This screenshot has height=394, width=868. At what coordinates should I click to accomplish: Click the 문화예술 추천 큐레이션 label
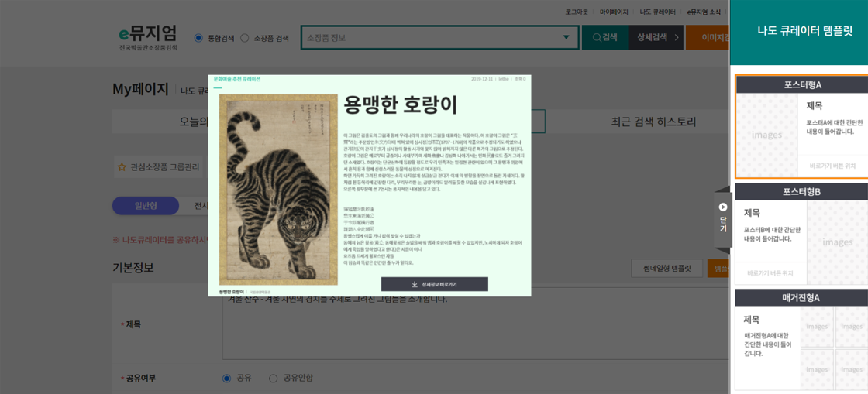[x=237, y=79]
